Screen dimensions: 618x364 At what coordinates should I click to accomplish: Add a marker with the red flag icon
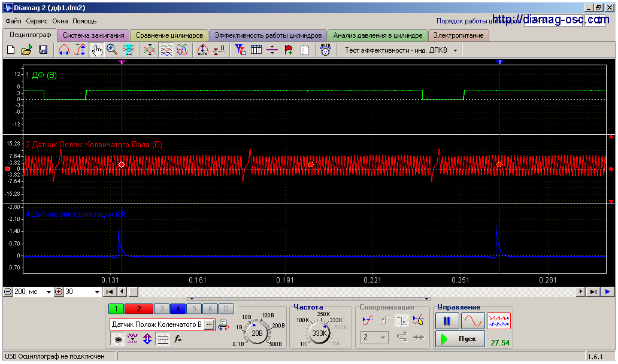click(289, 50)
